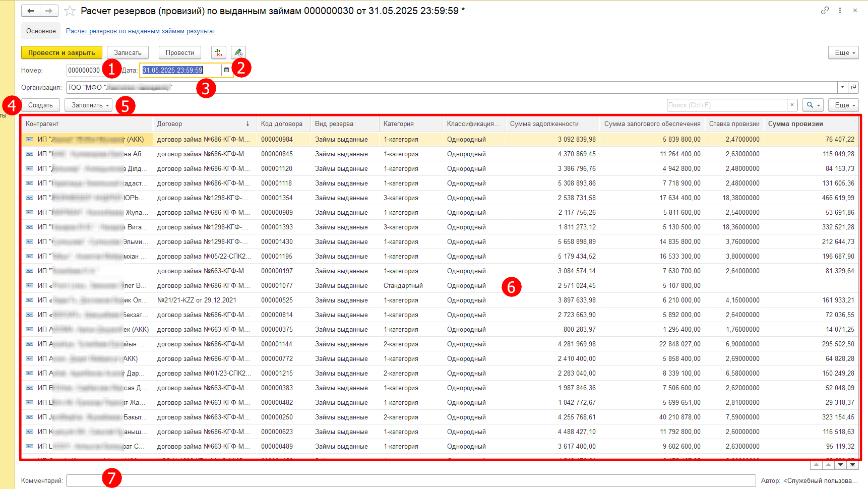Select the debt amount cell 3 092 839,98
868x489 pixels.
point(553,139)
